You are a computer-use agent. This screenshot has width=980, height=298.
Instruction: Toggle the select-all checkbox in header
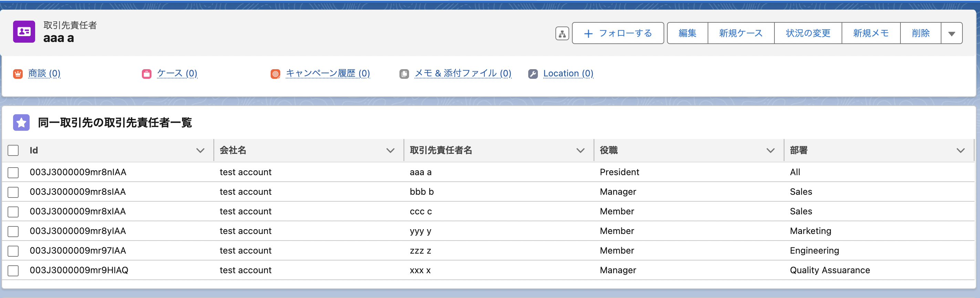13,150
